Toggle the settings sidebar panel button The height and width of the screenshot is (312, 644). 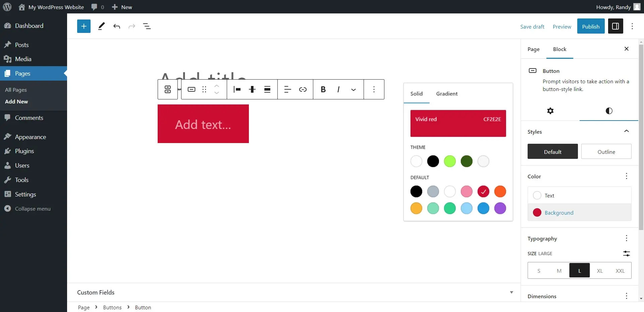(615, 26)
